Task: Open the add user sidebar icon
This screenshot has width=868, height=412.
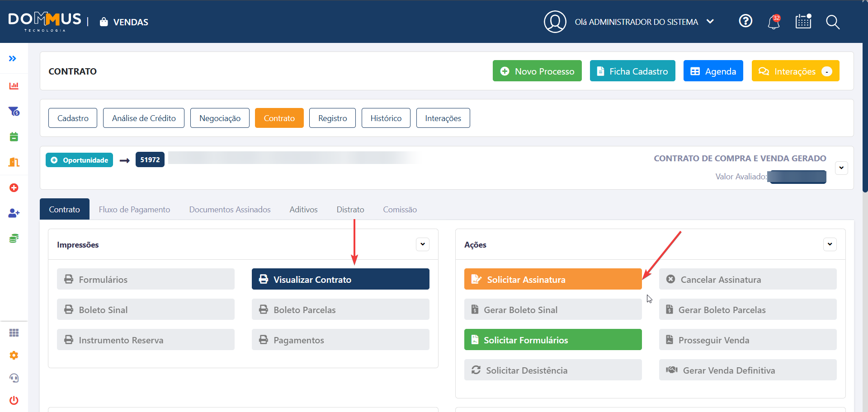Action: coord(14,213)
